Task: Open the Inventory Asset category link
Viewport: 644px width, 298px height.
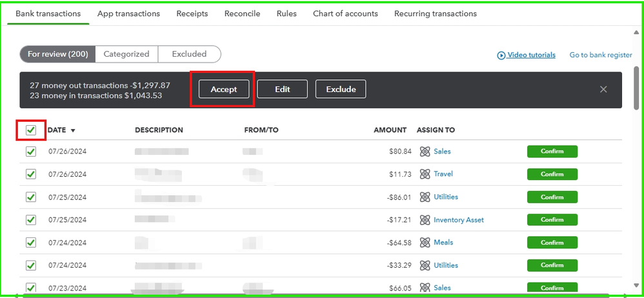Action: [x=459, y=220]
